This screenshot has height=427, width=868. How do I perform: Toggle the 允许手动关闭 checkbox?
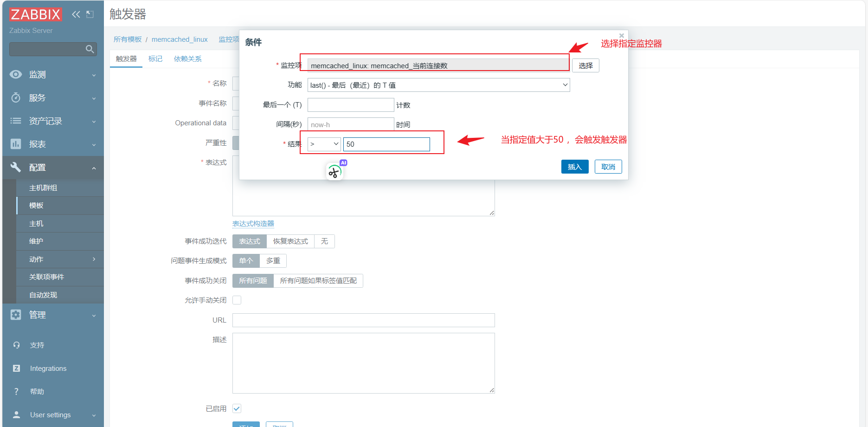[237, 300]
